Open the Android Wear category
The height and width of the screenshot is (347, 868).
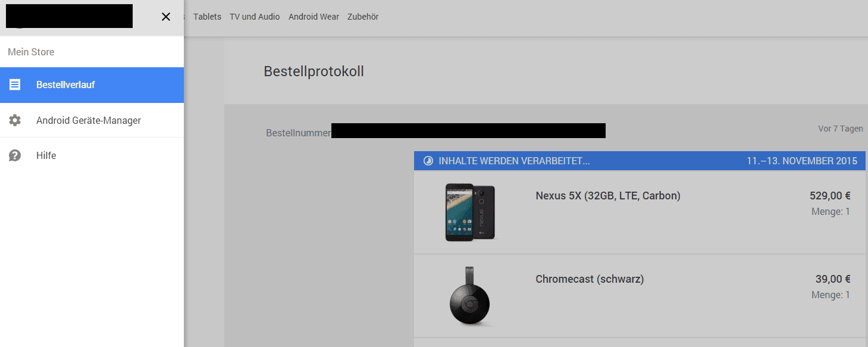click(x=314, y=17)
